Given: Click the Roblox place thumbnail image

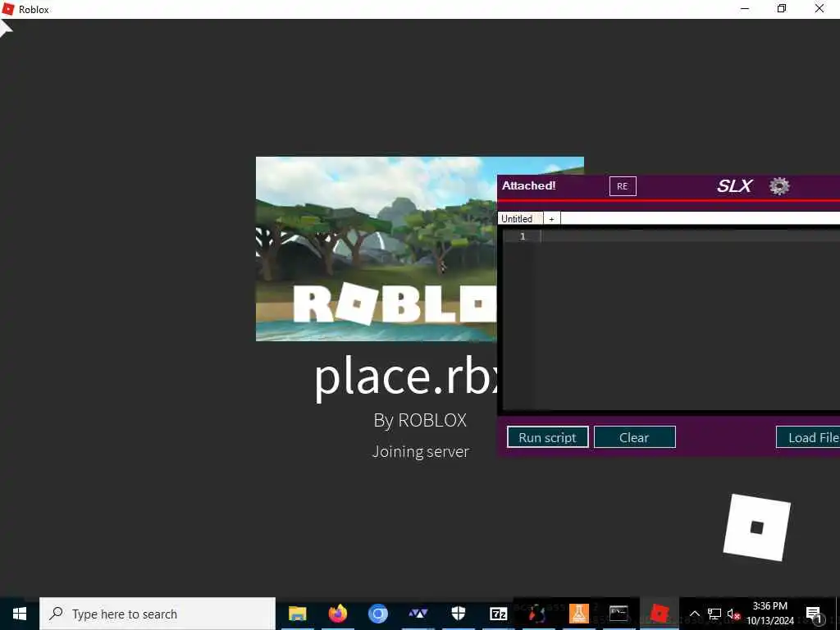Looking at the screenshot, I should click(377, 249).
